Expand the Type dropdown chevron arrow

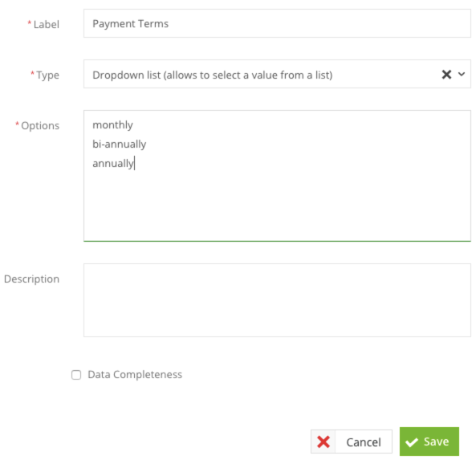[462, 75]
